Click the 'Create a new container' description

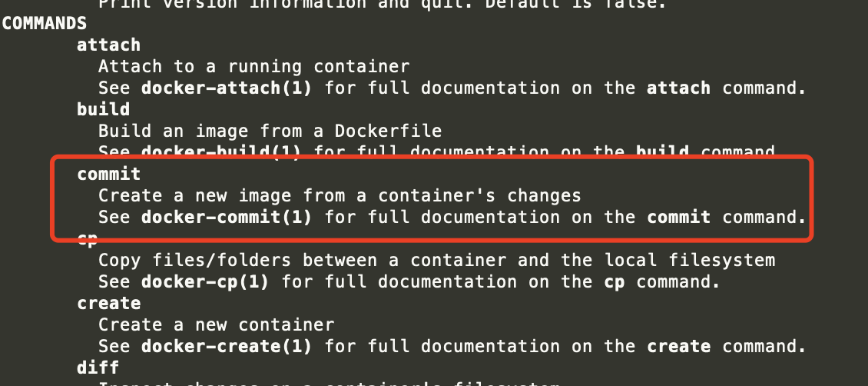[217, 325]
